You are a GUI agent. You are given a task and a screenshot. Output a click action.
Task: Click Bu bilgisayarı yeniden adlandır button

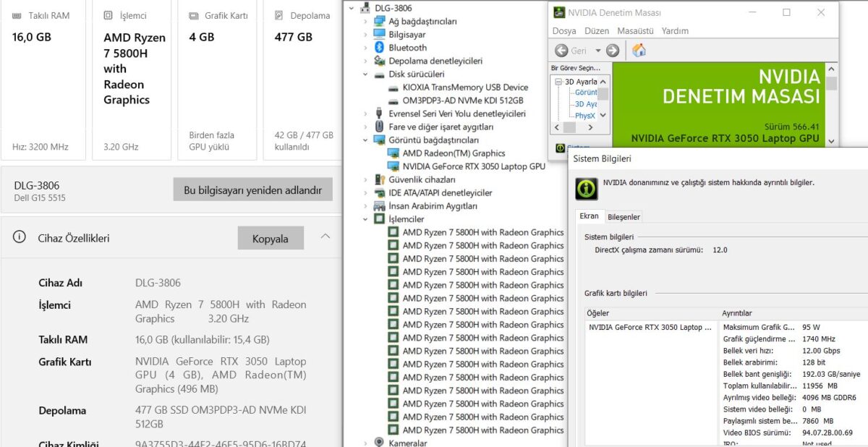(252, 190)
